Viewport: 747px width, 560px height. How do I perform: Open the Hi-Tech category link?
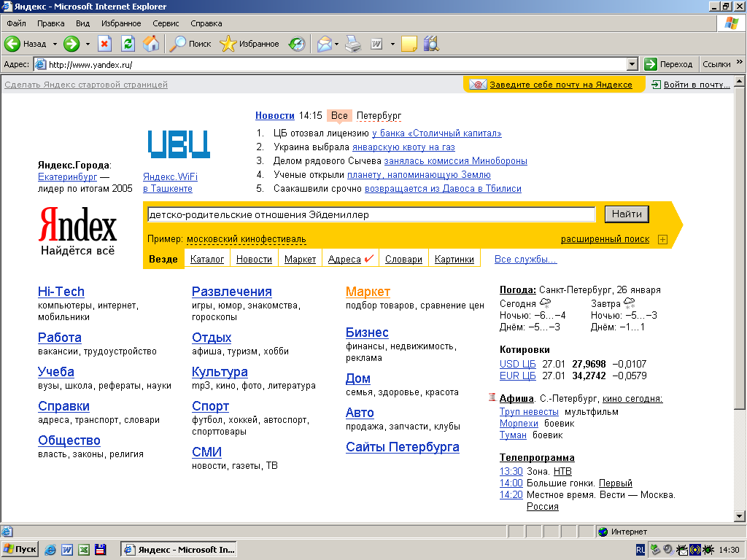click(61, 292)
